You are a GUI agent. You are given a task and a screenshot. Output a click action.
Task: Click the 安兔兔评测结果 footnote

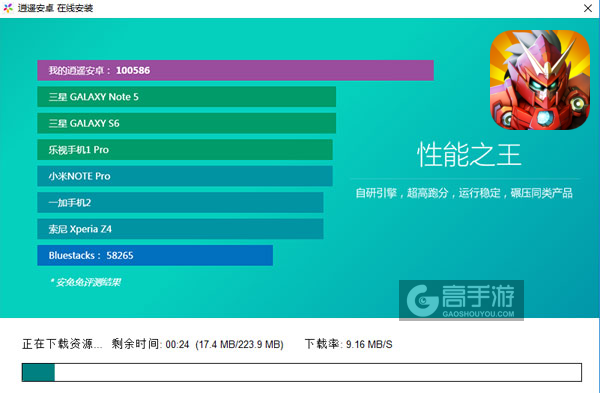point(85,282)
